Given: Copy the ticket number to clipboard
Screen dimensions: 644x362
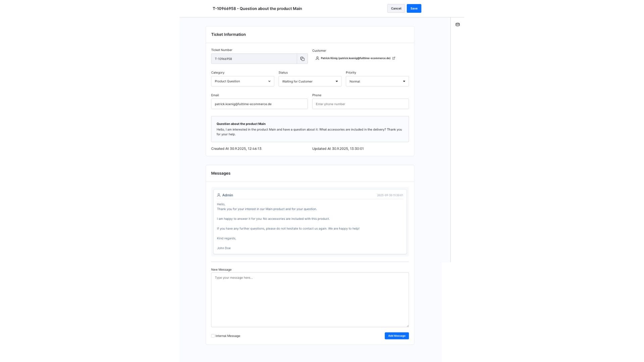Looking at the screenshot, I should 302,59.
